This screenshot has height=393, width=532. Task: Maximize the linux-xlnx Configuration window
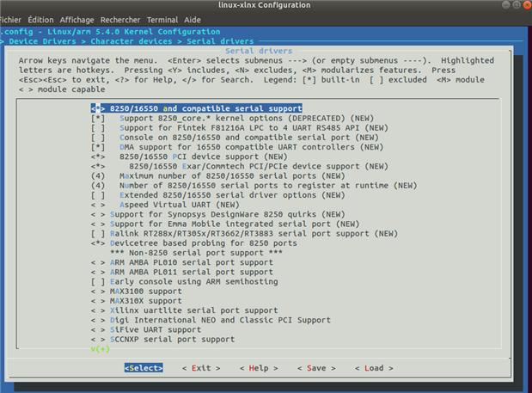[517, 5]
